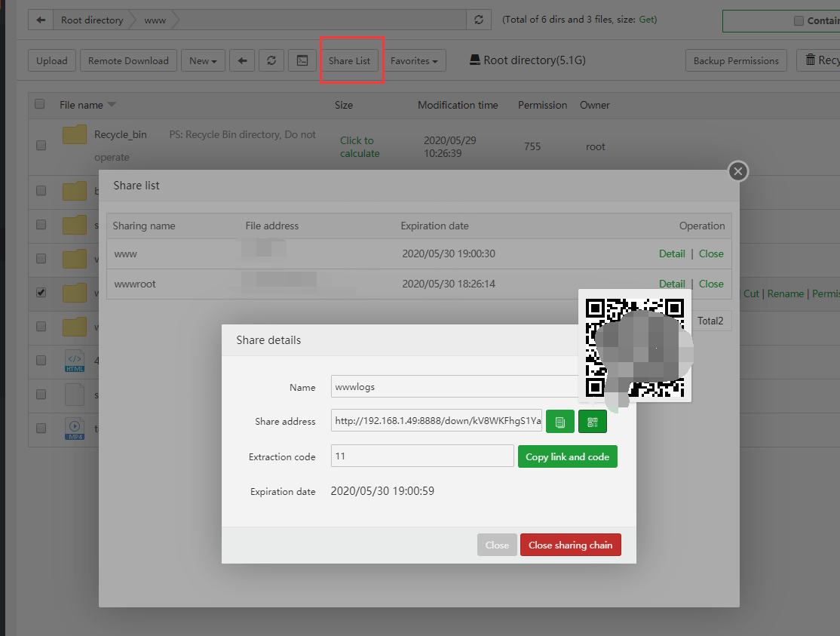Show QR code using the green QR icon
The height and width of the screenshot is (636, 840).
coord(592,422)
